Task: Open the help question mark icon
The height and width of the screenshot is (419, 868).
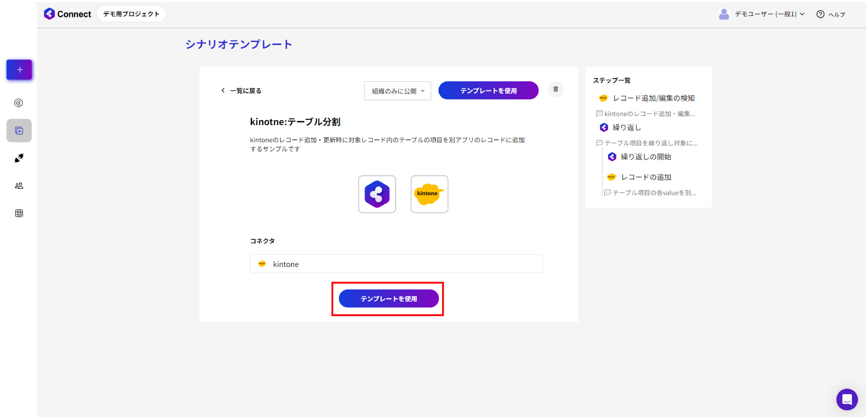Action: [x=821, y=14]
